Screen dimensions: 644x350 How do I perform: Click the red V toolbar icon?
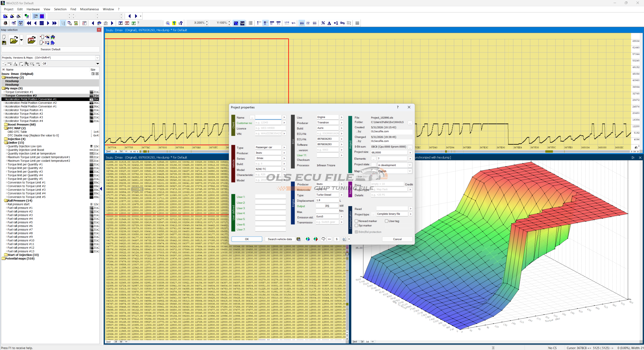(x=127, y=23)
